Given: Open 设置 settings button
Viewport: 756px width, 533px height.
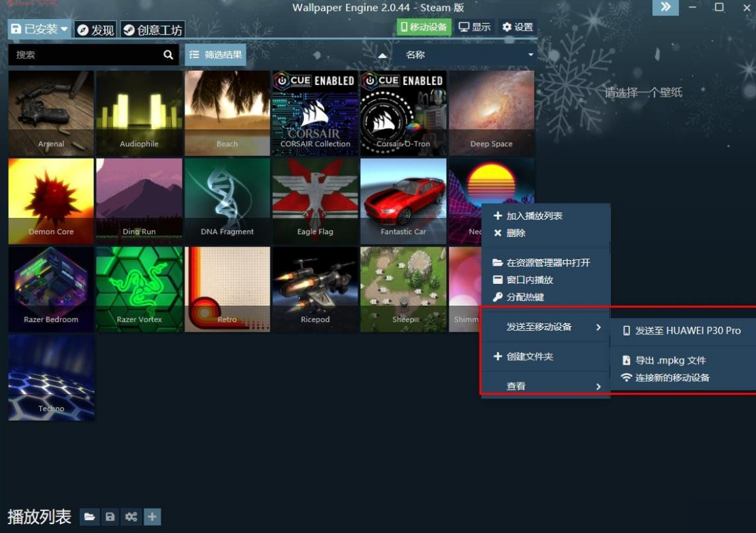Looking at the screenshot, I should click(x=518, y=27).
